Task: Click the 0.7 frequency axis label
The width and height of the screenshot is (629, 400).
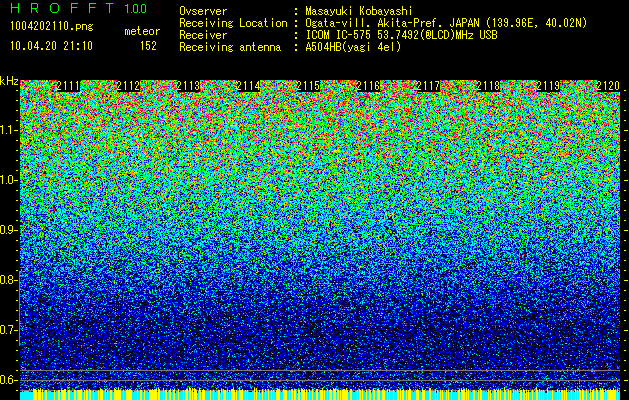Action: coord(7,330)
